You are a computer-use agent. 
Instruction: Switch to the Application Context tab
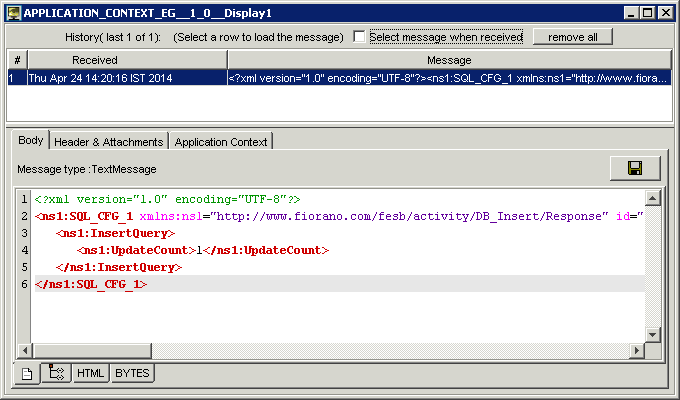pyautogui.click(x=220, y=142)
